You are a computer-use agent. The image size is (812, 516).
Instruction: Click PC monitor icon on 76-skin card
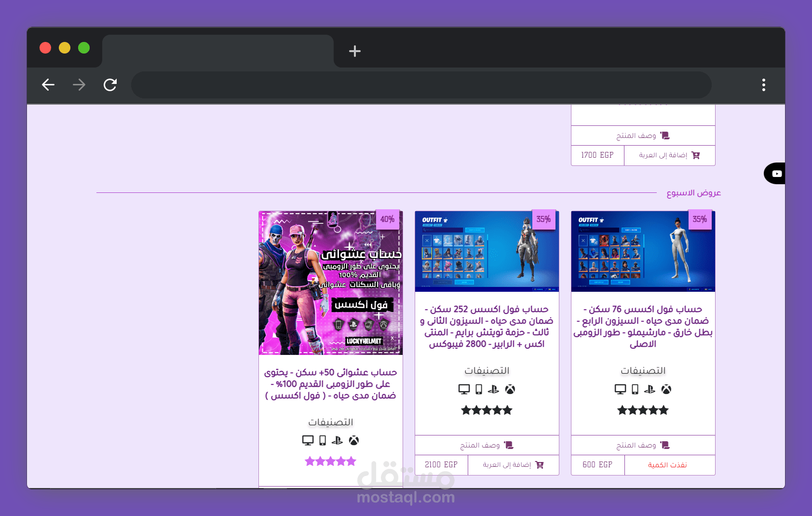tap(621, 389)
